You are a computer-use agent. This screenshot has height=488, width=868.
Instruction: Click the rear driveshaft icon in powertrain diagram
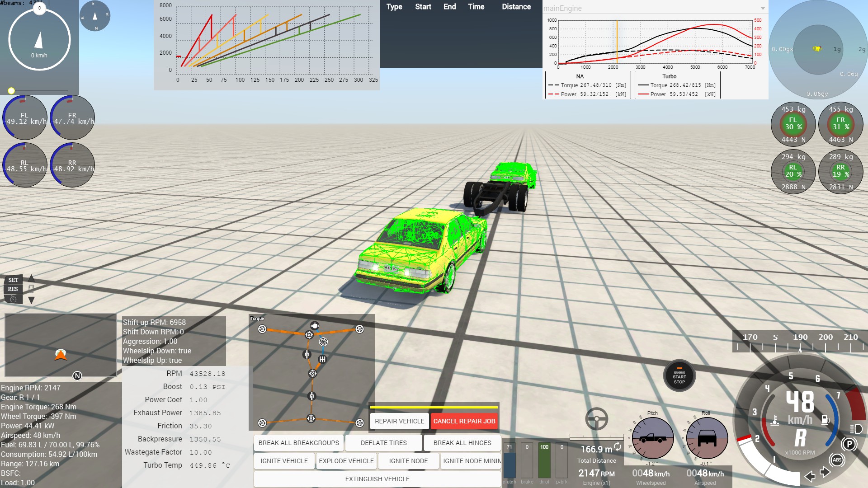coord(311,396)
